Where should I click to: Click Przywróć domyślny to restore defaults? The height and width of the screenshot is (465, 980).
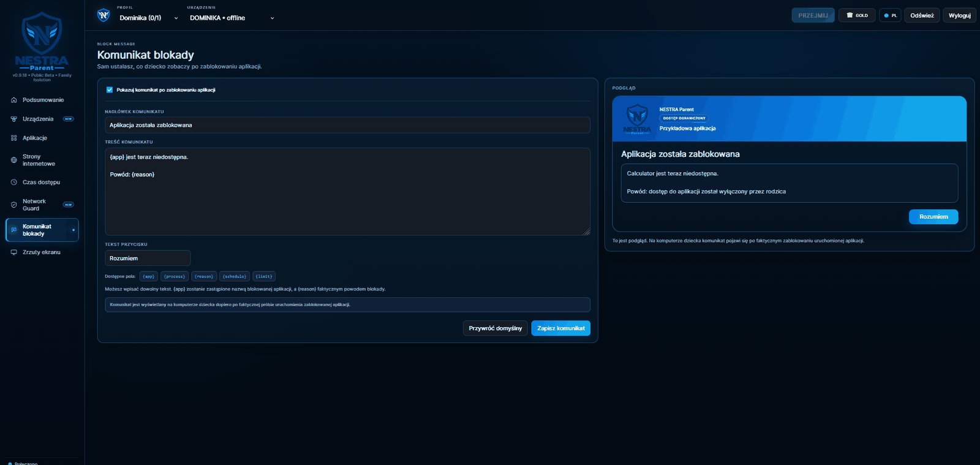pos(496,328)
